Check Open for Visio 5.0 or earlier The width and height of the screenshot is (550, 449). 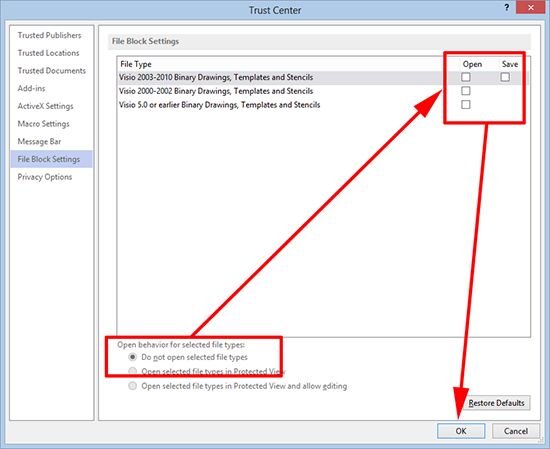pyautogui.click(x=466, y=105)
